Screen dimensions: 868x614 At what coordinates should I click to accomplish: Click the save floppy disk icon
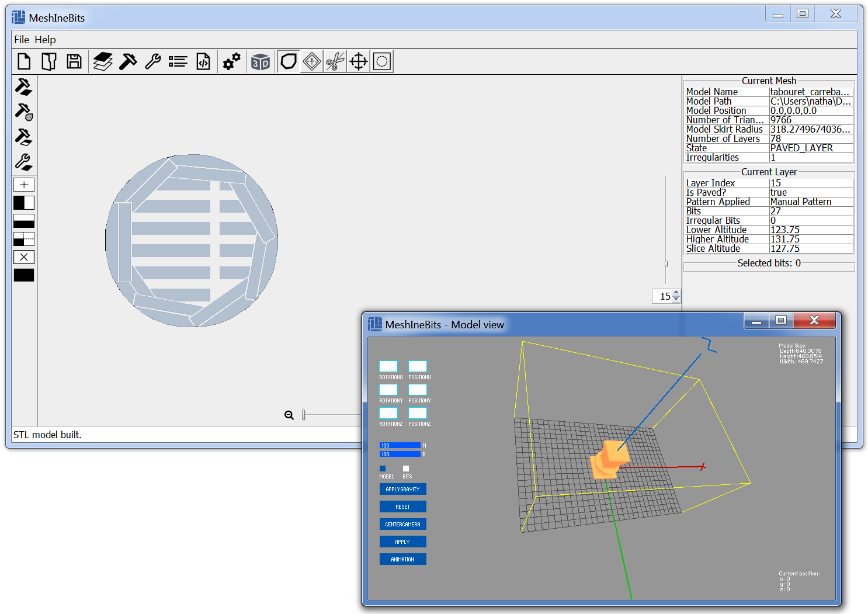pyautogui.click(x=74, y=61)
